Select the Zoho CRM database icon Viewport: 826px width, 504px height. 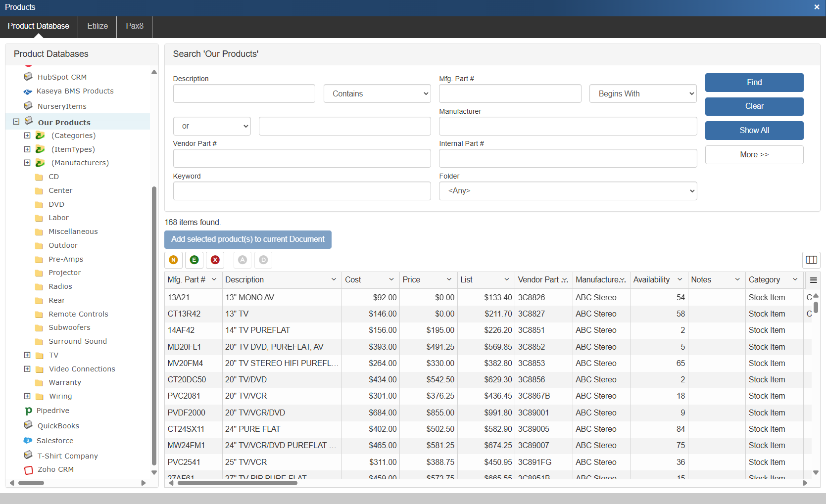click(x=29, y=469)
